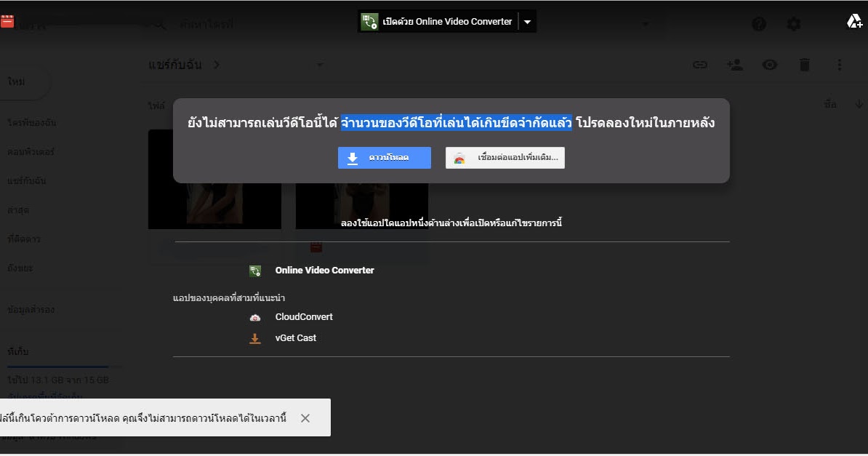Viewport: 868px width, 456px height.
Task: Click the breadcrumb chevron after แชร์กับฉัน
Action: click(x=217, y=65)
